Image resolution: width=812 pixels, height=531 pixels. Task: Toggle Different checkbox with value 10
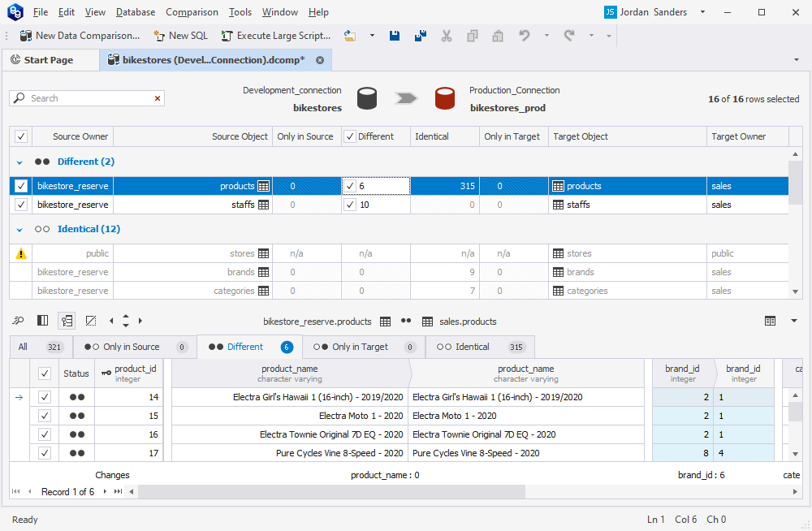coord(350,205)
